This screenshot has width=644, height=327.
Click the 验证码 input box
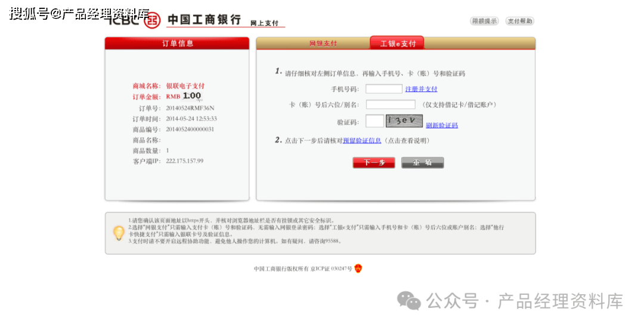[374, 121]
